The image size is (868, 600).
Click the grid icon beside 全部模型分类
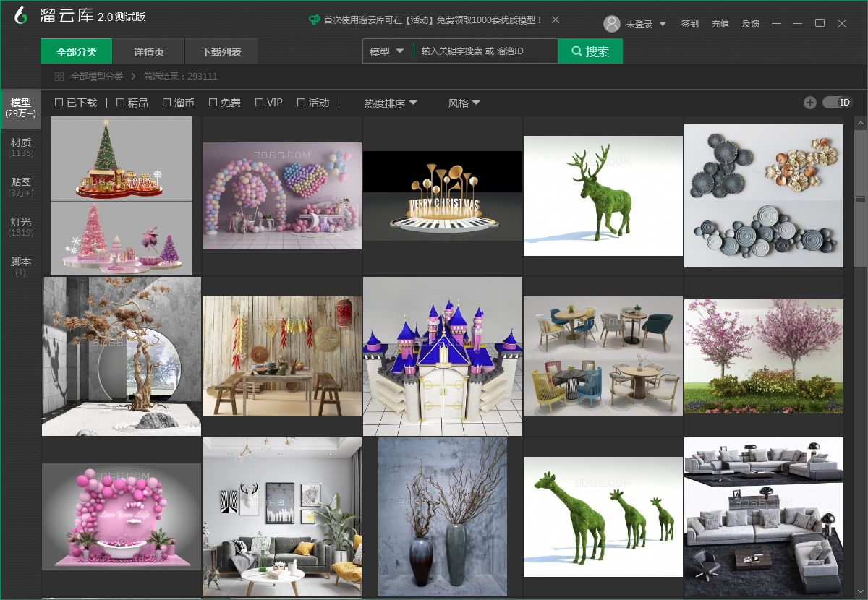click(x=59, y=77)
